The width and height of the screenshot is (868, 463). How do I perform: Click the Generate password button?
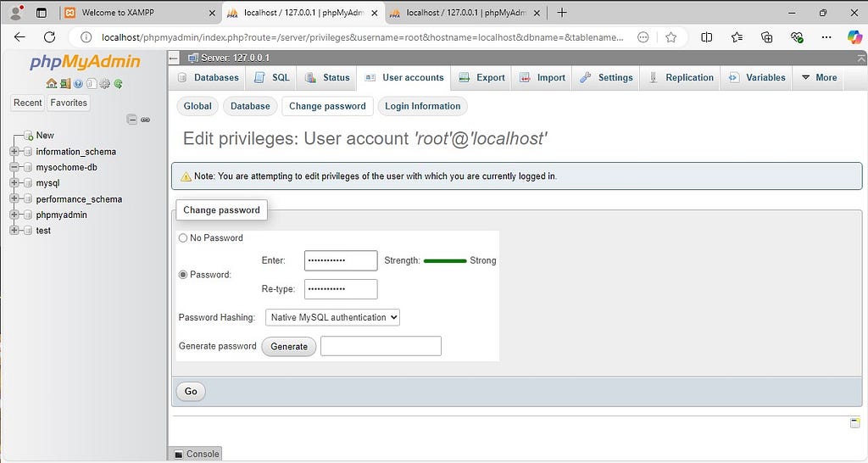pyautogui.click(x=289, y=346)
